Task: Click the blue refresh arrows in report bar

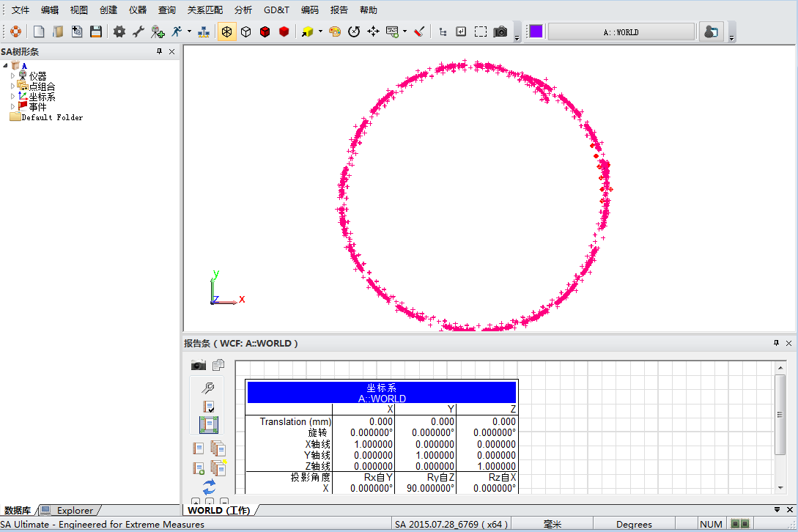Action: 209,486
